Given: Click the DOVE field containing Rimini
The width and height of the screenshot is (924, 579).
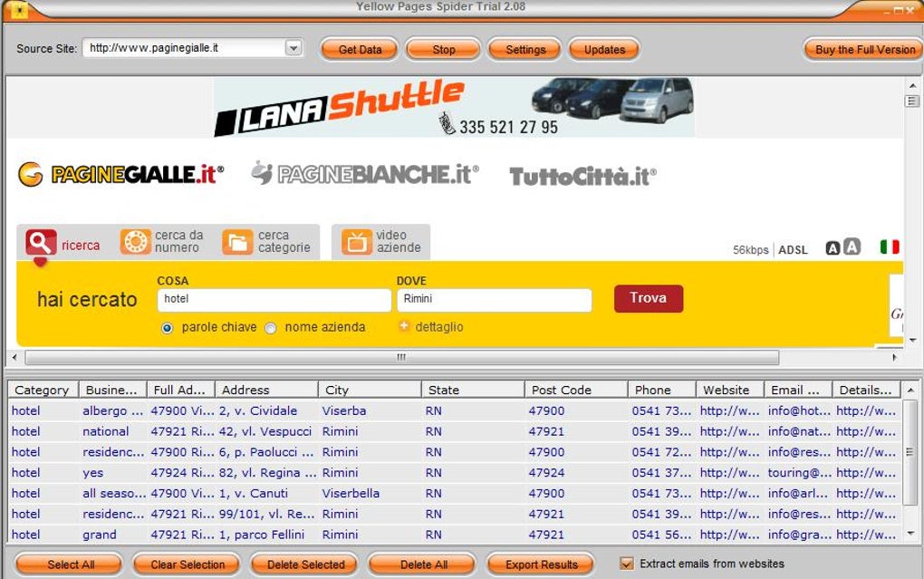Looking at the screenshot, I should pyautogui.click(x=495, y=300).
